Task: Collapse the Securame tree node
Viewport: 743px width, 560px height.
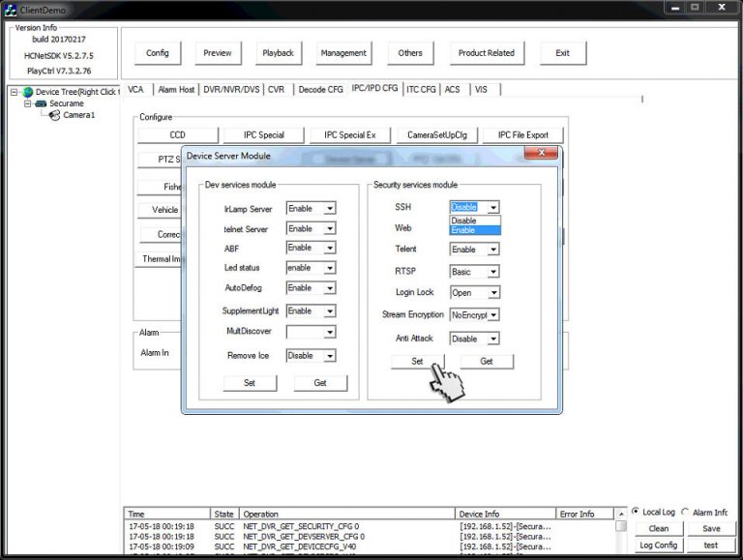Action: (x=27, y=103)
